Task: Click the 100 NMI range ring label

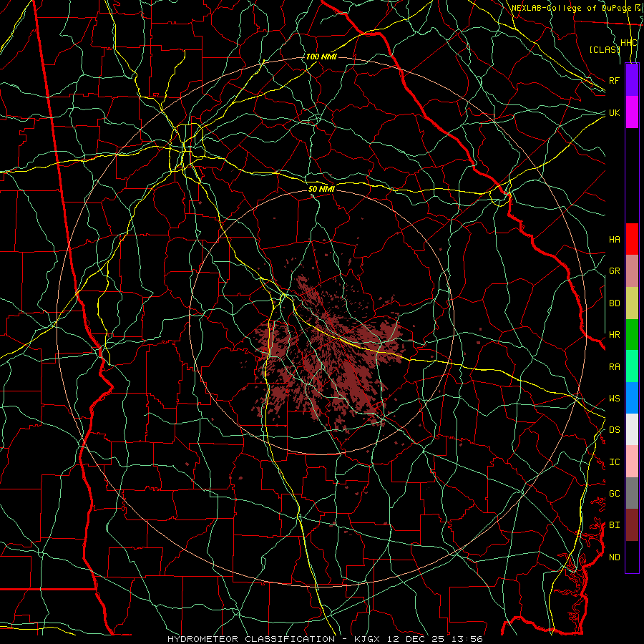Action: pos(321,57)
